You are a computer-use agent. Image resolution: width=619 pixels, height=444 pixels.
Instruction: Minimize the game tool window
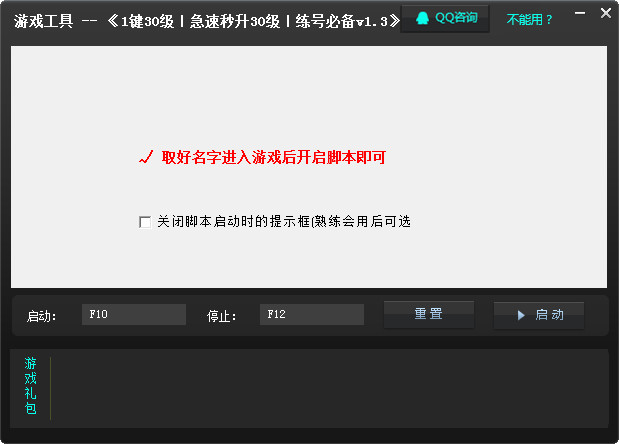(580, 13)
